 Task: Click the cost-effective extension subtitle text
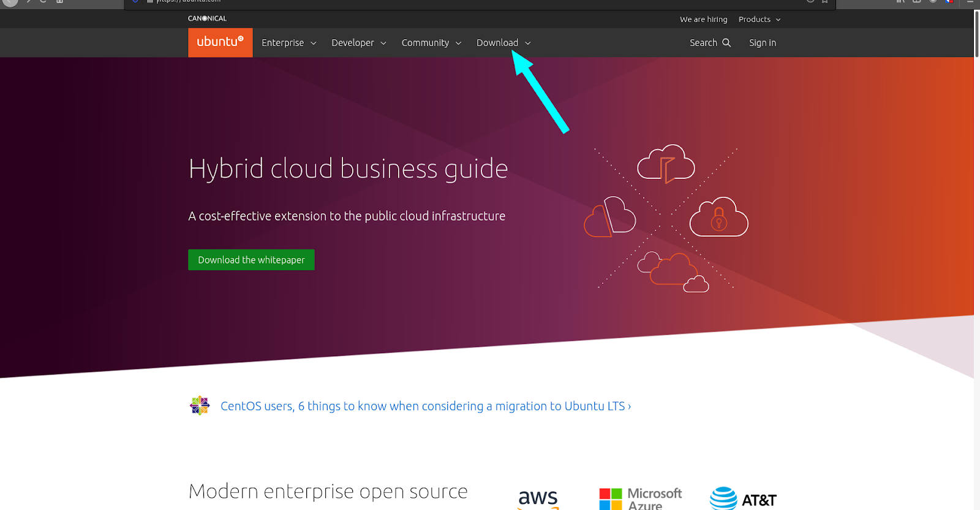click(x=347, y=216)
